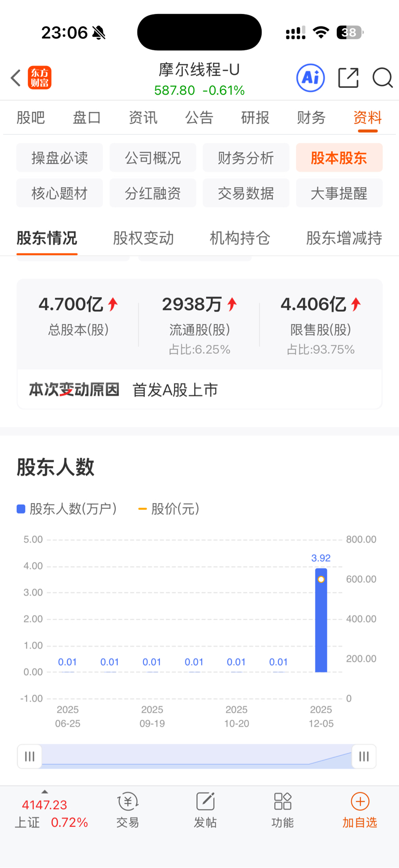Open the 公司概况 section

(x=153, y=157)
